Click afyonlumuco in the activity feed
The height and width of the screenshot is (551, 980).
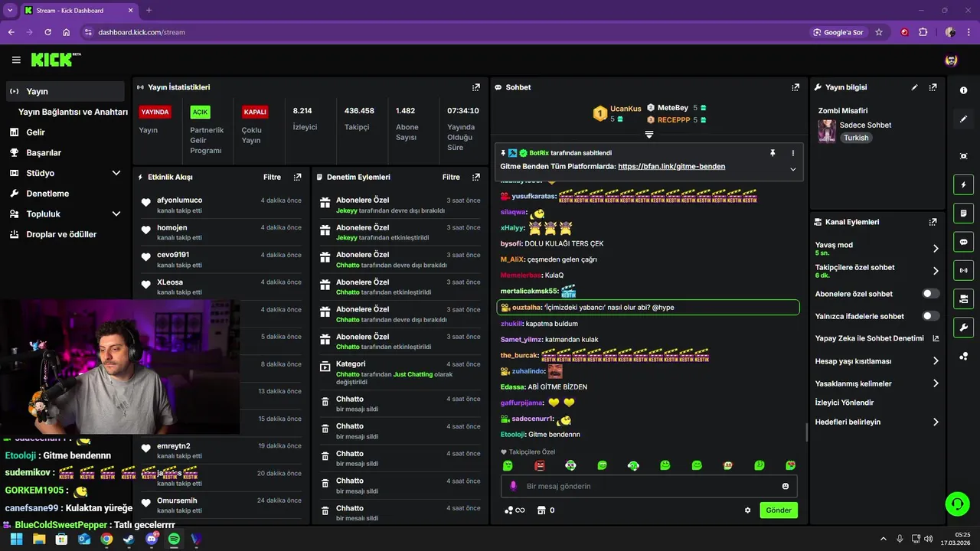(180, 201)
